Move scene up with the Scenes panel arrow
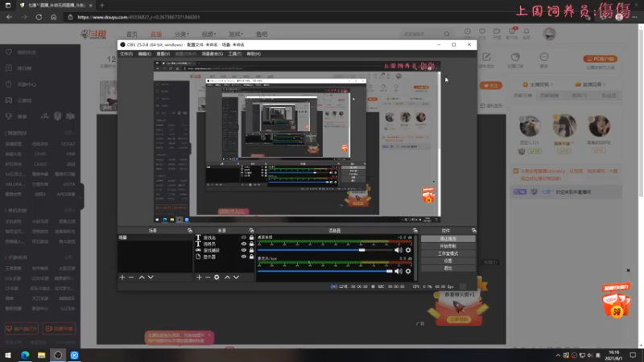The width and height of the screenshot is (644, 362). point(142,278)
